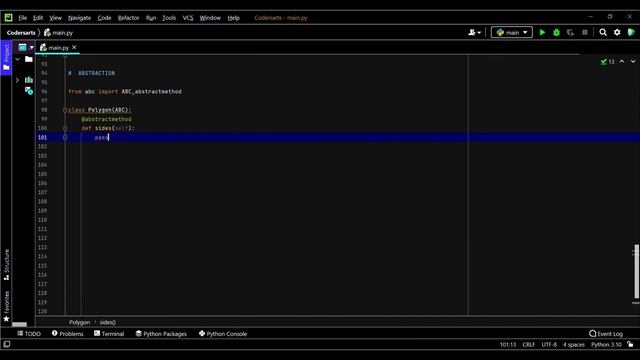The height and width of the screenshot is (360, 640).
Task: Open IDE settings gear icon
Action: coord(617,32)
